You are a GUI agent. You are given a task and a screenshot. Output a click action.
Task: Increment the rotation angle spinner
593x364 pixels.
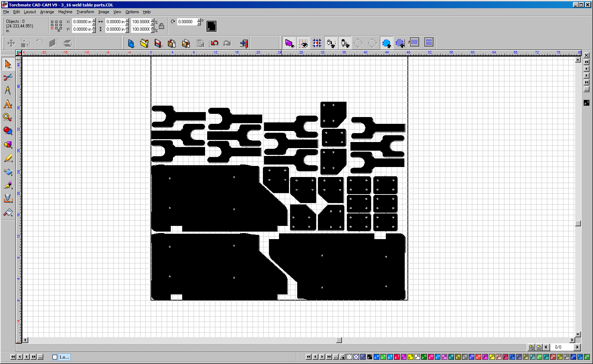pos(199,20)
